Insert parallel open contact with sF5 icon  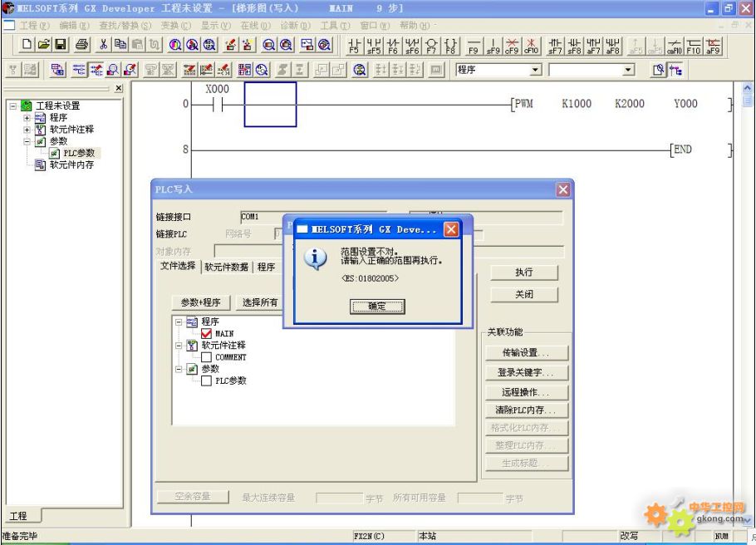374,46
